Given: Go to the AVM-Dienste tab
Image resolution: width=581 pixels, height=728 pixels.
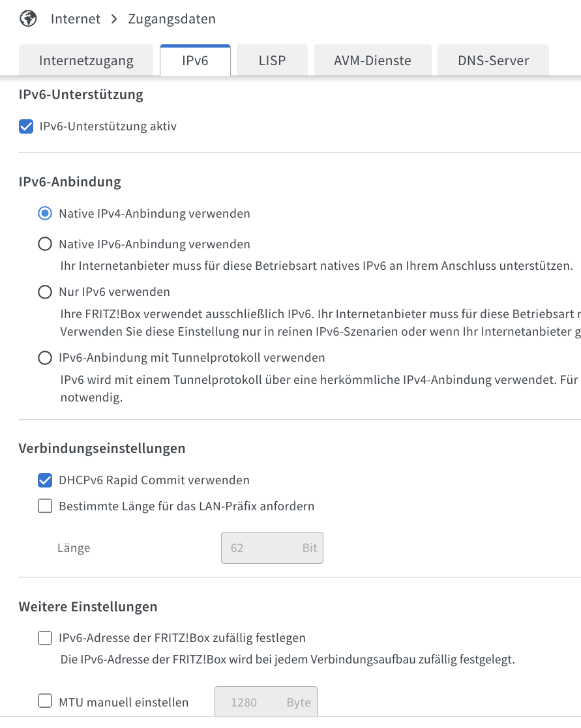Looking at the screenshot, I should [372, 61].
